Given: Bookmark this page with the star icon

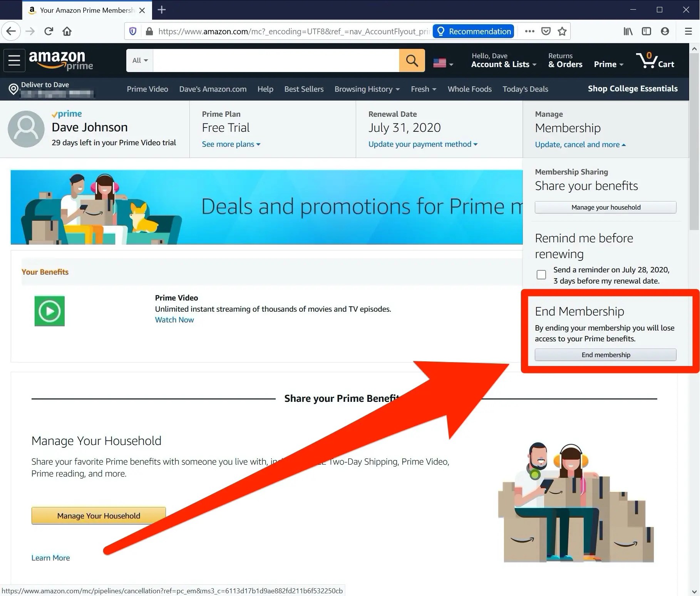Looking at the screenshot, I should (562, 31).
